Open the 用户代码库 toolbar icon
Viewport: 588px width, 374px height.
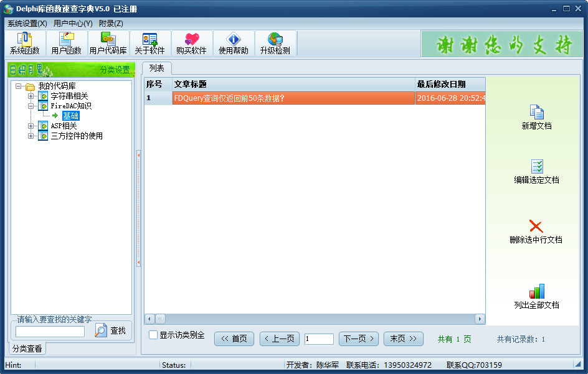click(x=108, y=39)
